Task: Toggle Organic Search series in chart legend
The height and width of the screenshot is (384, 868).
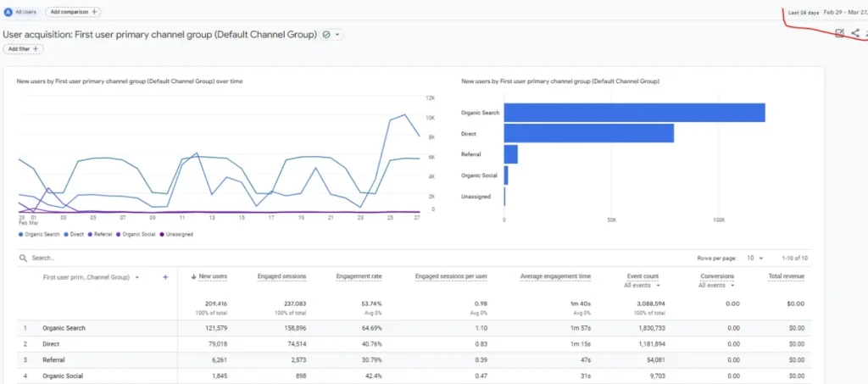Action: (37, 234)
